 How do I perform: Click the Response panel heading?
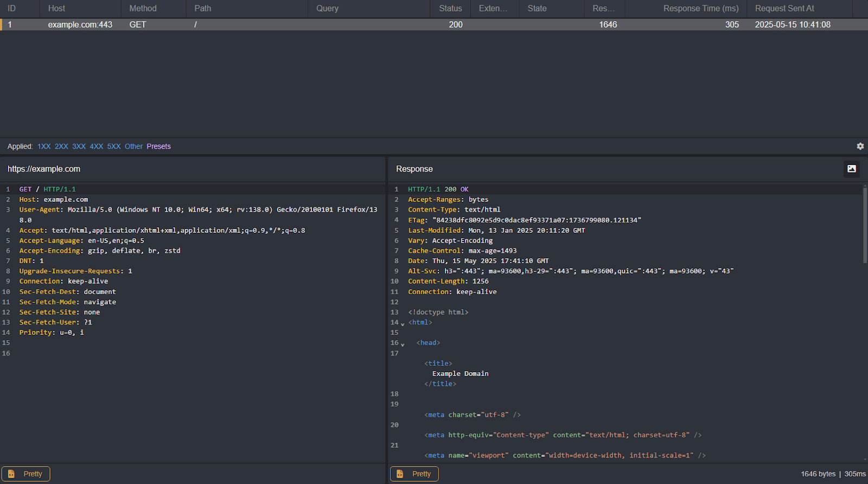[414, 169]
